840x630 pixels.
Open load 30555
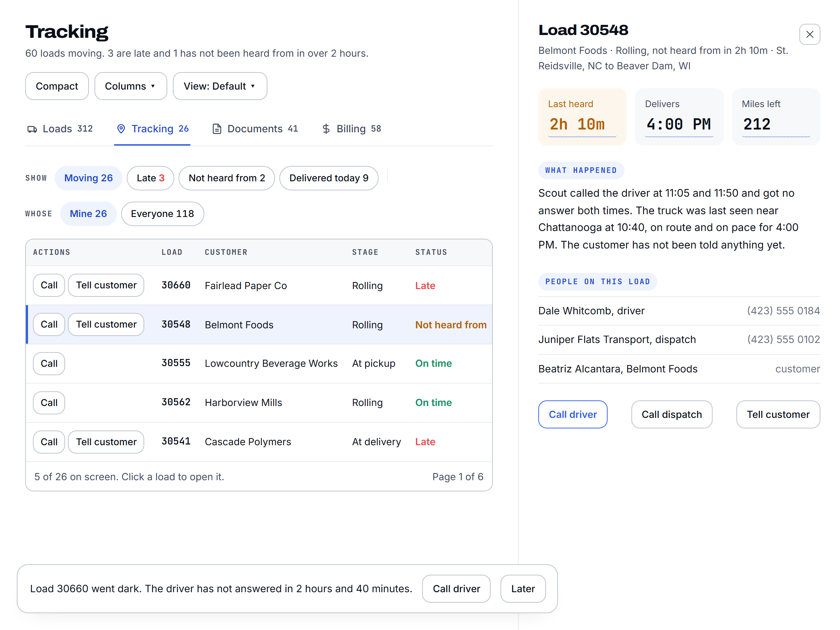tap(176, 363)
